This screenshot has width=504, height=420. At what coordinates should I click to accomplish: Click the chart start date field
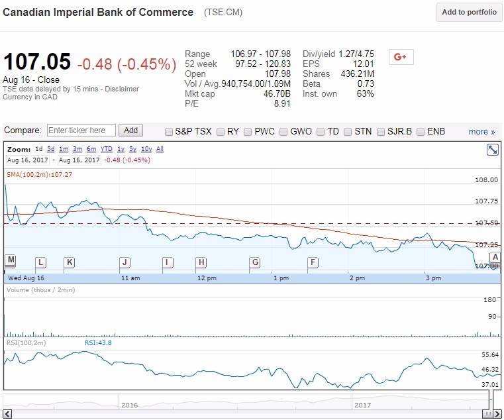(28, 160)
